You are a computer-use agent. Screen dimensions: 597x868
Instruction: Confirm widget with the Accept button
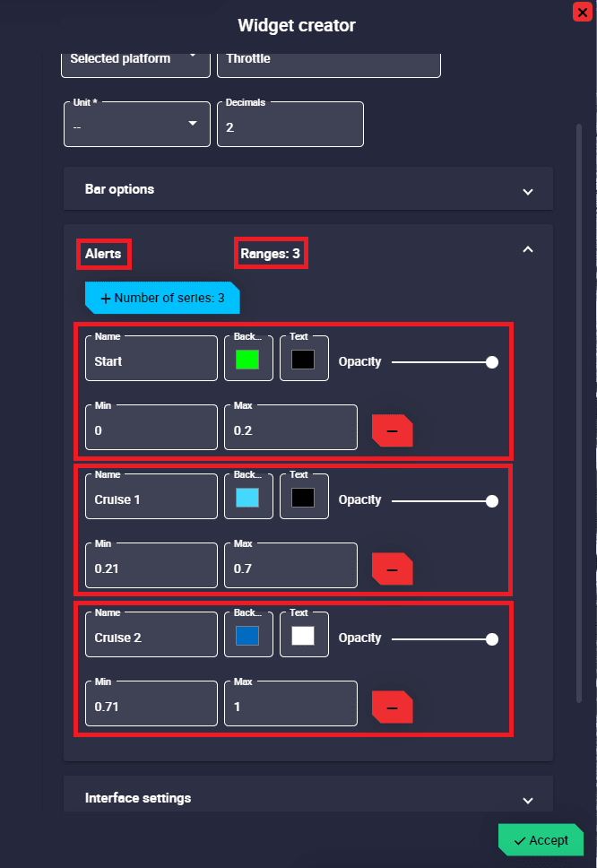(x=541, y=840)
